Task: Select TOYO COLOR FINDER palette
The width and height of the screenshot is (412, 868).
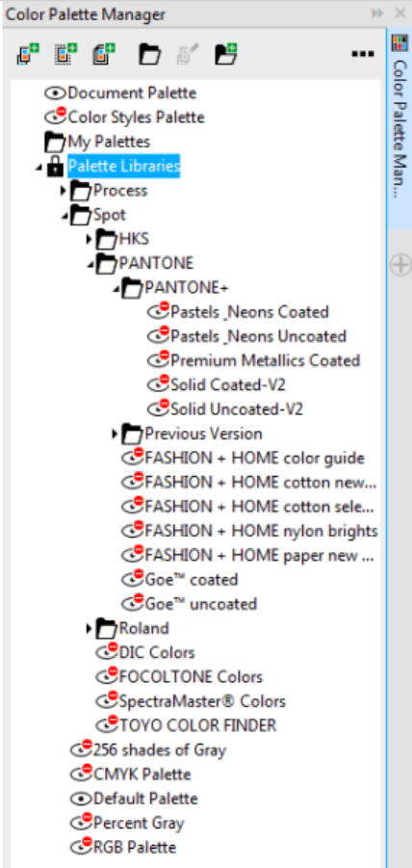Action: pos(198,725)
